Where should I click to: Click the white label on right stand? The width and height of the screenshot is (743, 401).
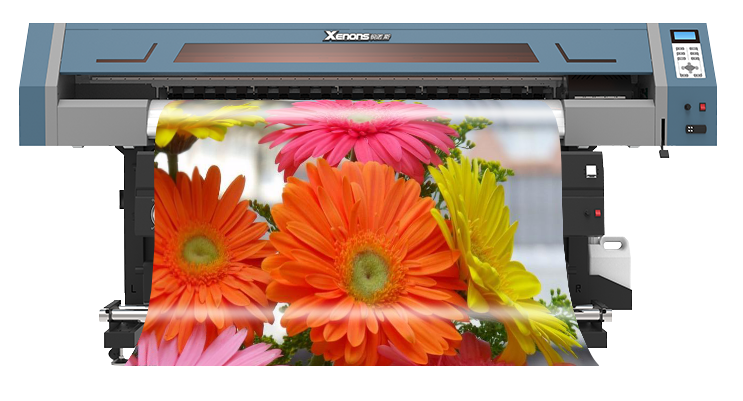591,171
